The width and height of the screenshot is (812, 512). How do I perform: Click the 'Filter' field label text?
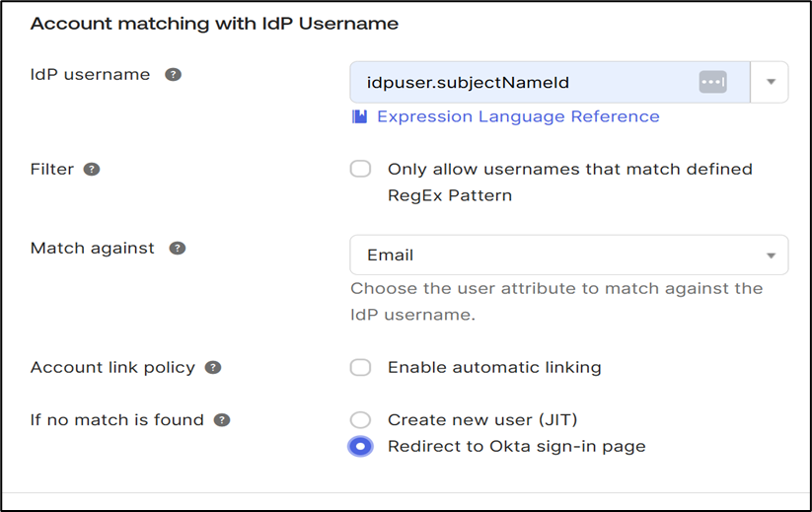pos(52,170)
